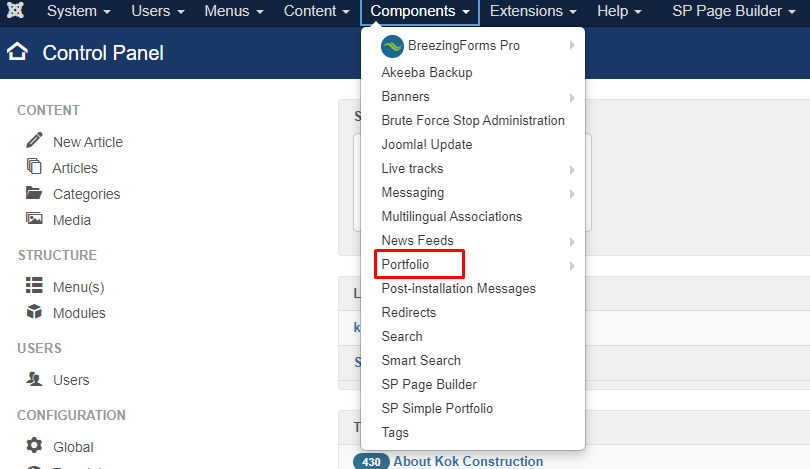Viewport: 810px width, 469px height.
Task: Open Users sidebar link
Action: click(71, 380)
